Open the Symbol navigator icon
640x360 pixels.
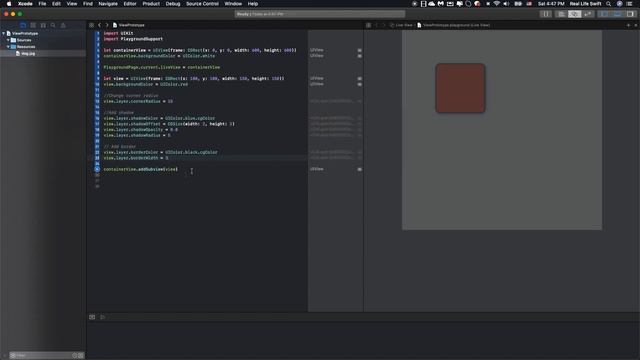(43, 25)
